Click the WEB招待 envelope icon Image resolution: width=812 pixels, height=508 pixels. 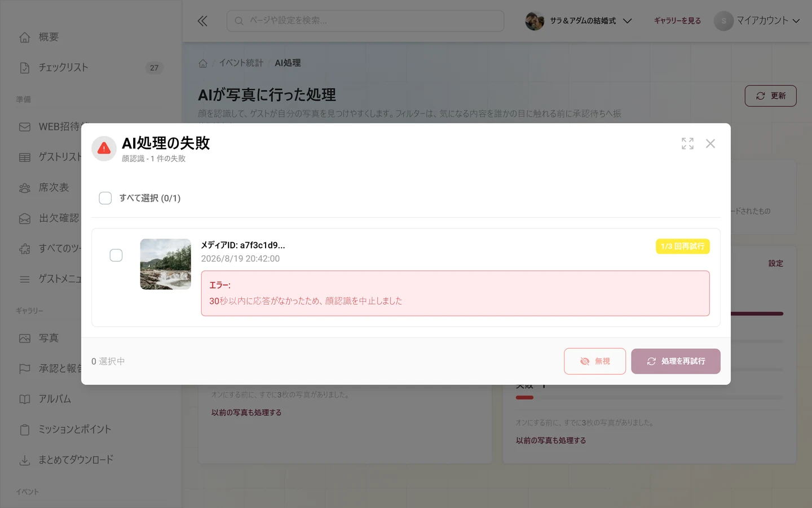click(25, 127)
